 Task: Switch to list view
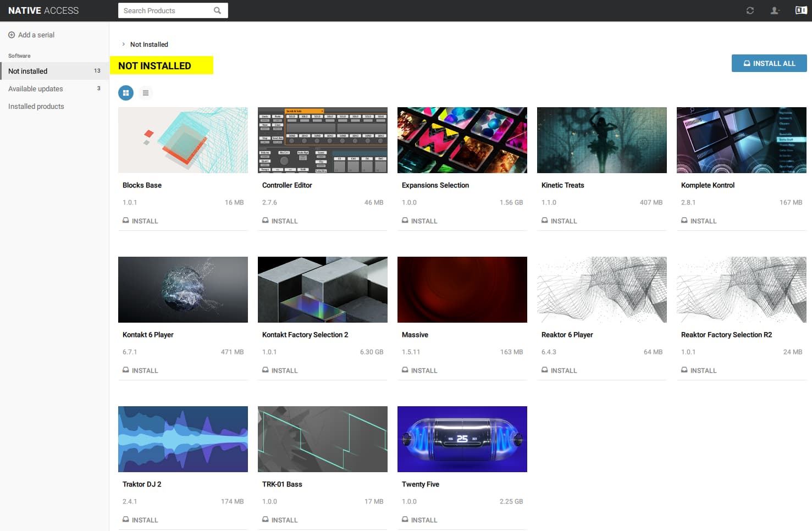click(x=146, y=93)
